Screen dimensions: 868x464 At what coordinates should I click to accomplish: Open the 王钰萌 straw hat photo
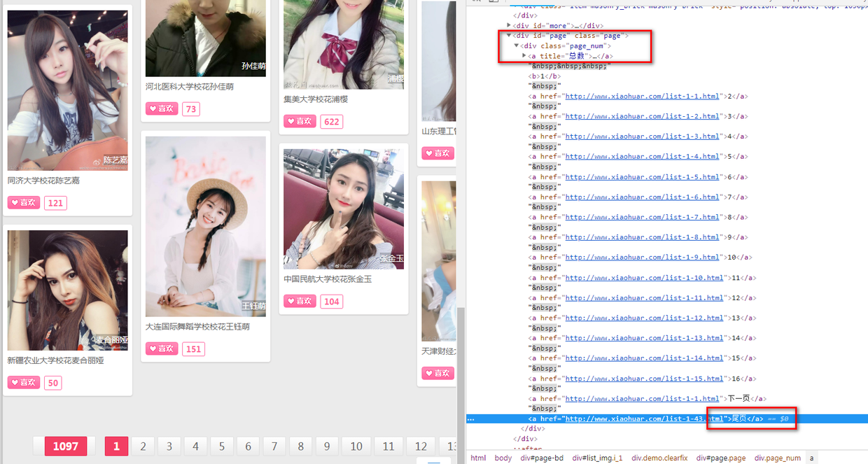tap(206, 227)
